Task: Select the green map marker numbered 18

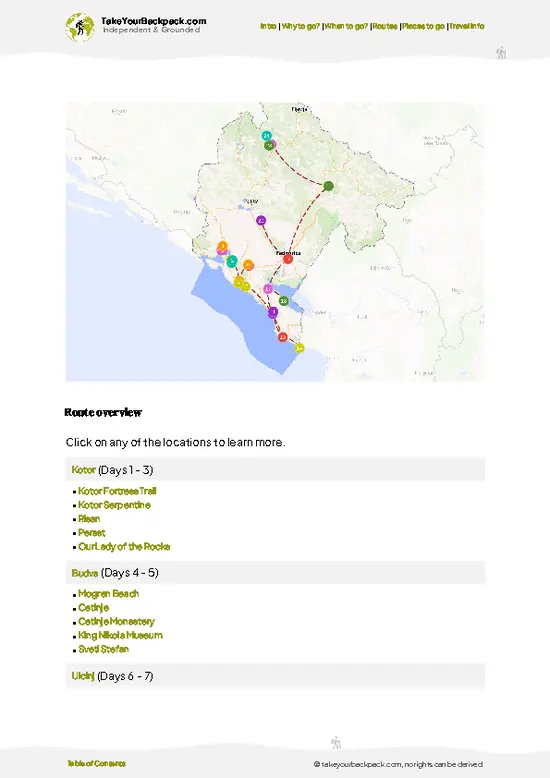Action: pyautogui.click(x=283, y=301)
